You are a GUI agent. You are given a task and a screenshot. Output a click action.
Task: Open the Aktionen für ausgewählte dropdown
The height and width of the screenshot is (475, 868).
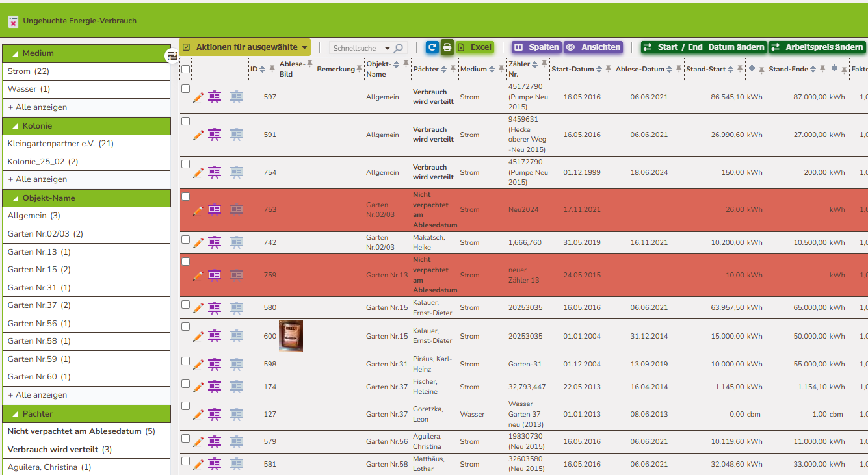coord(244,47)
